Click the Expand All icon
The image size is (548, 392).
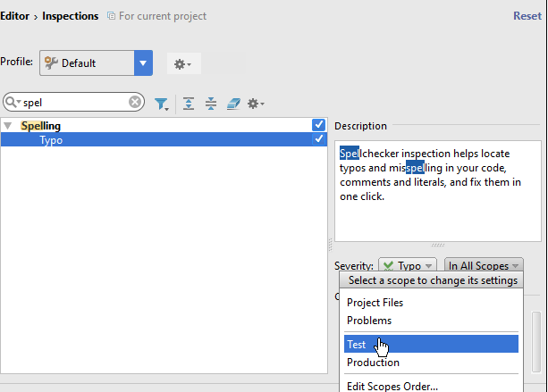coord(189,104)
